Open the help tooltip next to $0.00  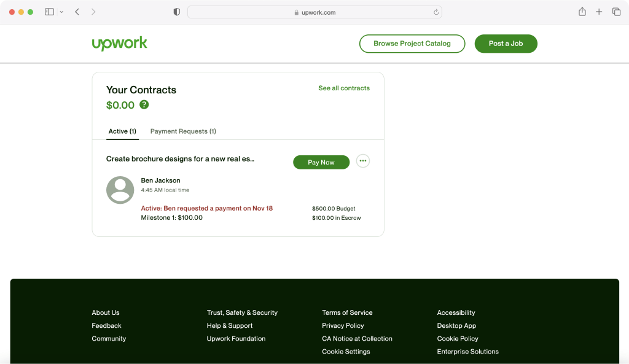144,105
